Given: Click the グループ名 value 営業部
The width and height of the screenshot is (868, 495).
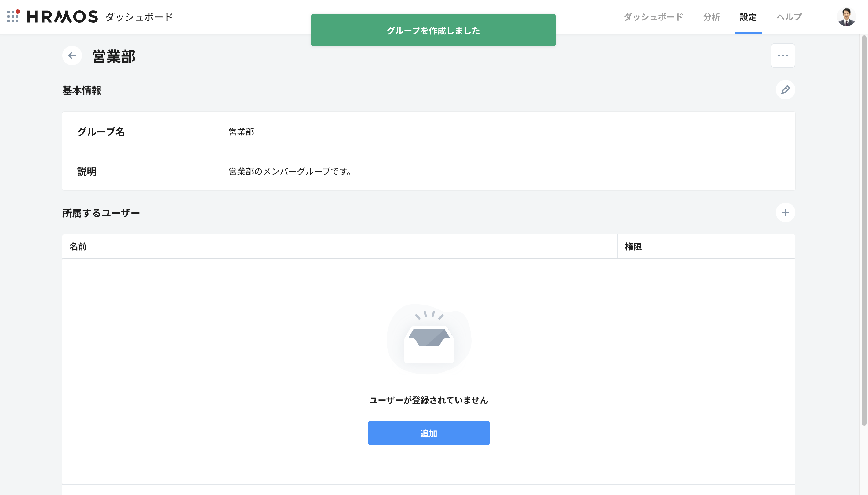Looking at the screenshot, I should [241, 132].
